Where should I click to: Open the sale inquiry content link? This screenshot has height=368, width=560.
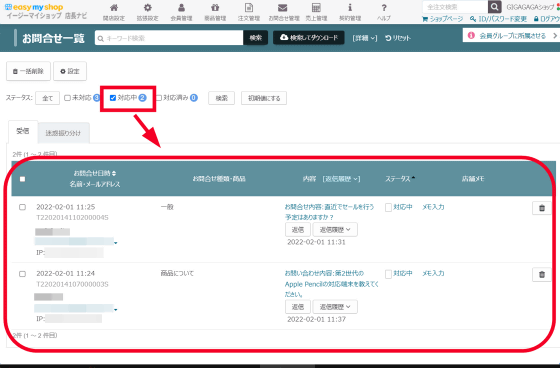[x=329, y=212]
